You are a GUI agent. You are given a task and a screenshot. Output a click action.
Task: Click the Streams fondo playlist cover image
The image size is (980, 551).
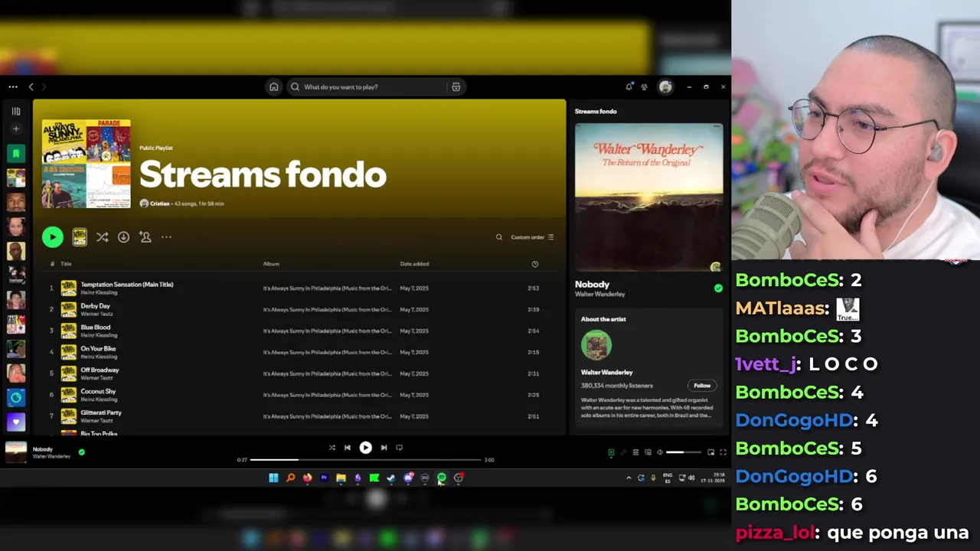tap(86, 164)
